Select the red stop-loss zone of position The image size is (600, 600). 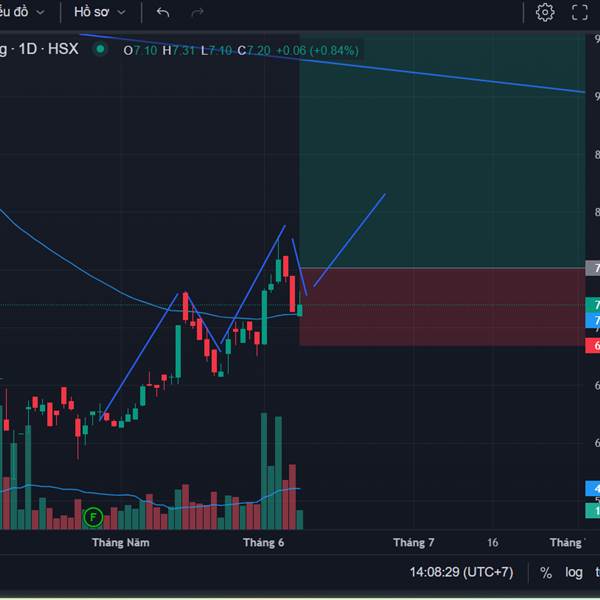point(442,307)
